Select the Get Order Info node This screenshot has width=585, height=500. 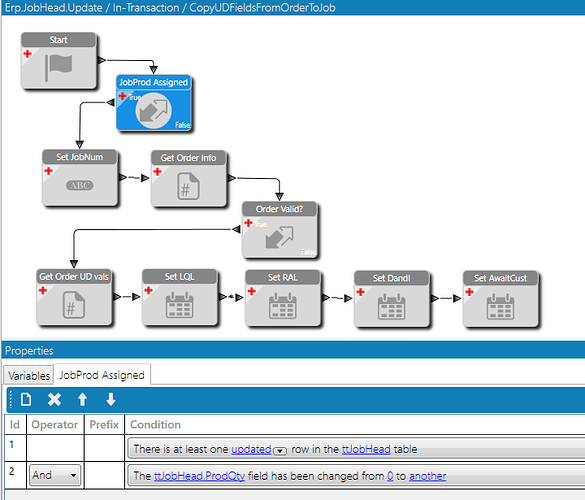(188, 178)
